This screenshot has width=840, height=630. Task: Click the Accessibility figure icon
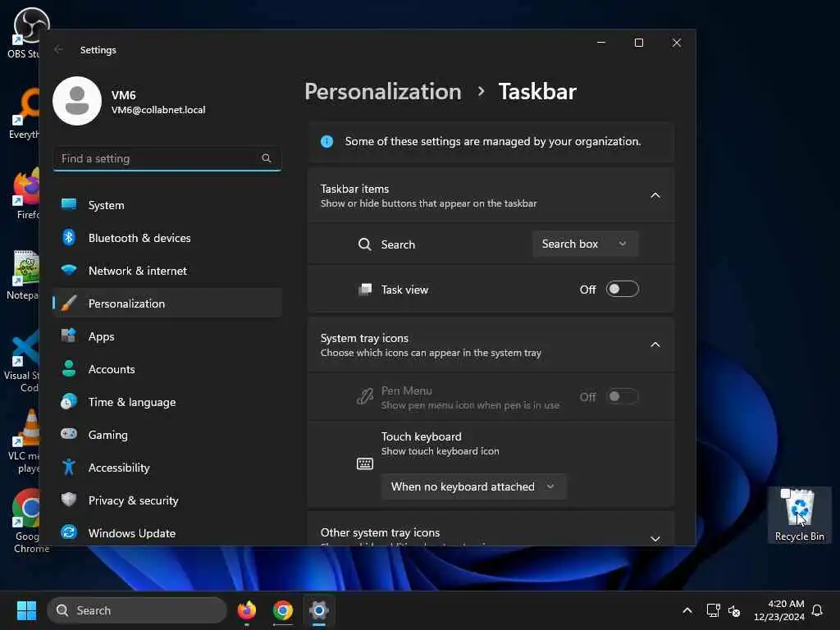(69, 467)
